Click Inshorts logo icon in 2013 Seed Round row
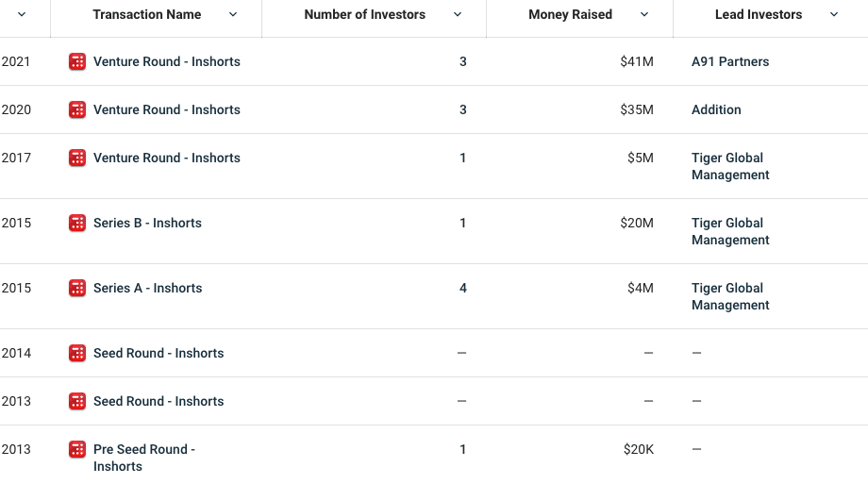 pos(77,402)
